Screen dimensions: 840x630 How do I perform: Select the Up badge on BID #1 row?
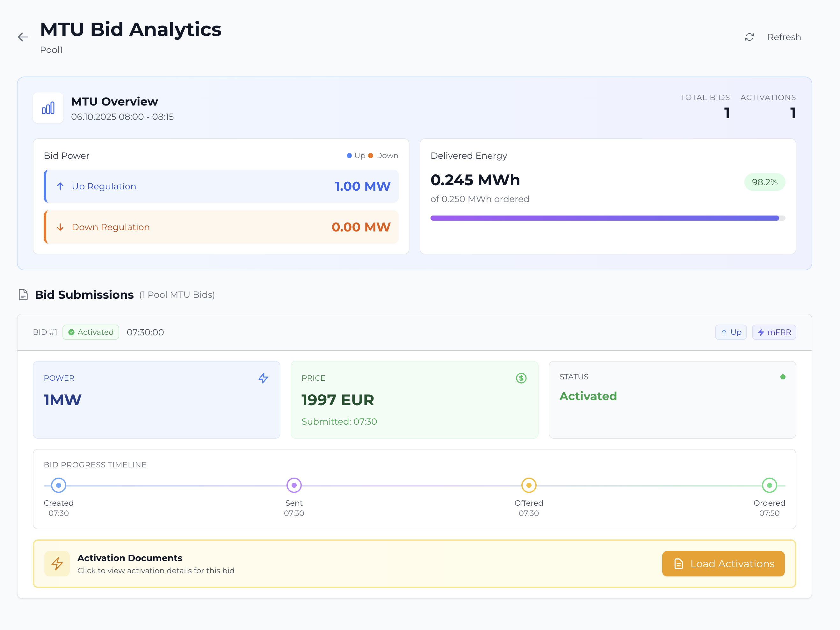[731, 332]
